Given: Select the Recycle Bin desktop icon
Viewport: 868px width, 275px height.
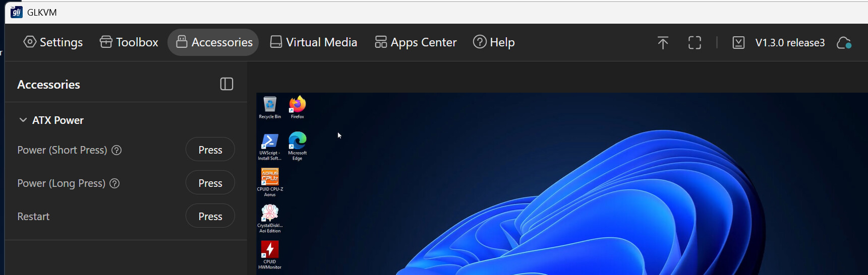Looking at the screenshot, I should pyautogui.click(x=270, y=107).
